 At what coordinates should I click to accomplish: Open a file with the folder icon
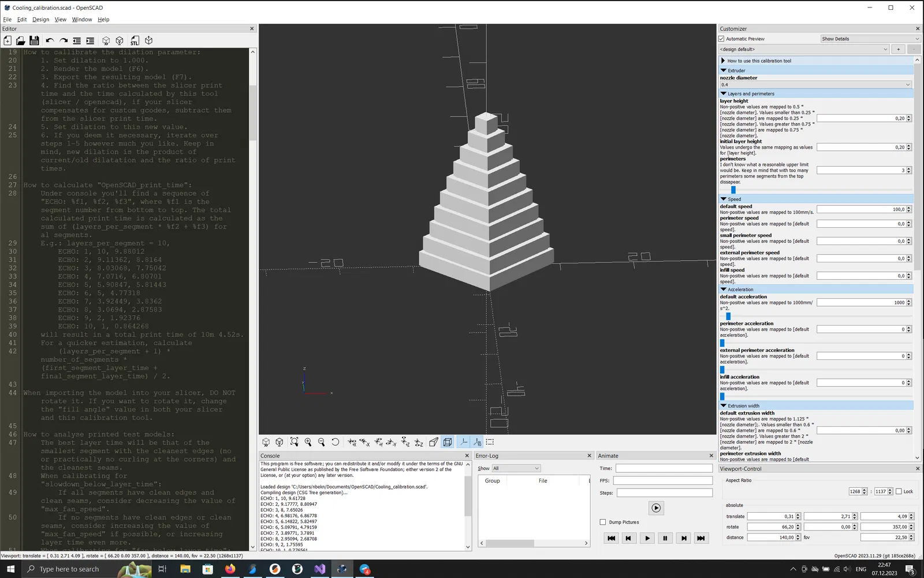[21, 40]
